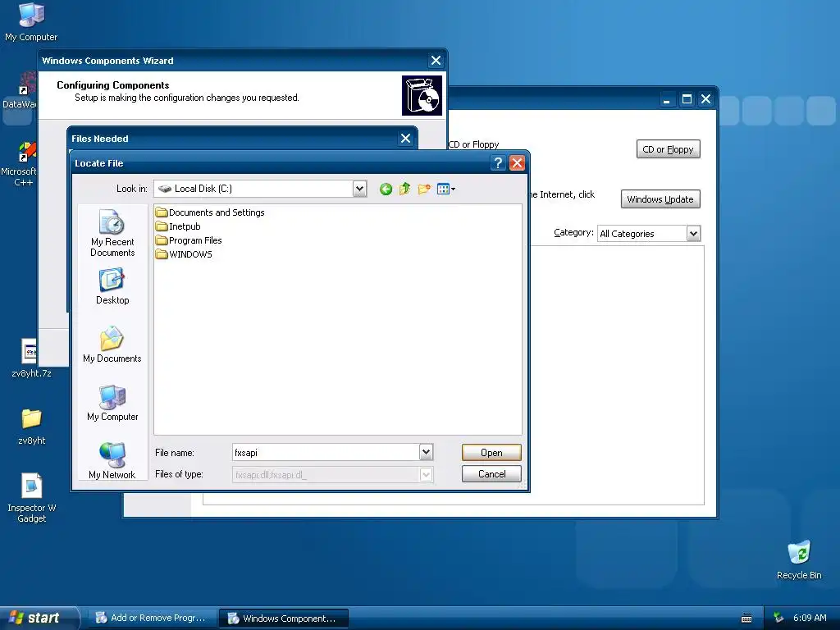Screen dimensions: 840x630
Task: Click the Windows Update button
Action: click(x=660, y=199)
